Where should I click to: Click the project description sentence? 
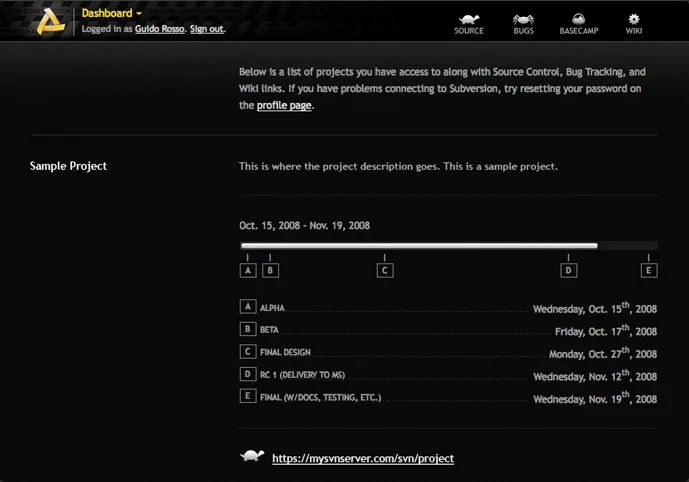point(398,167)
